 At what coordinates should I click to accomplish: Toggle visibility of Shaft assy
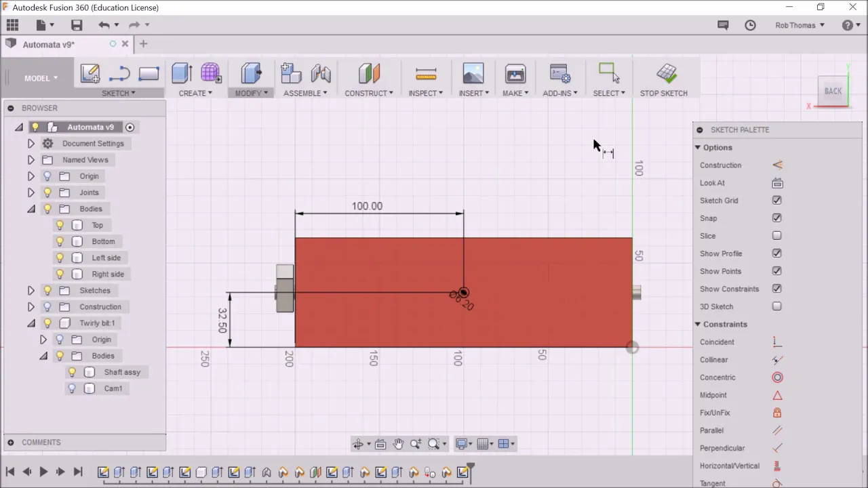72,372
